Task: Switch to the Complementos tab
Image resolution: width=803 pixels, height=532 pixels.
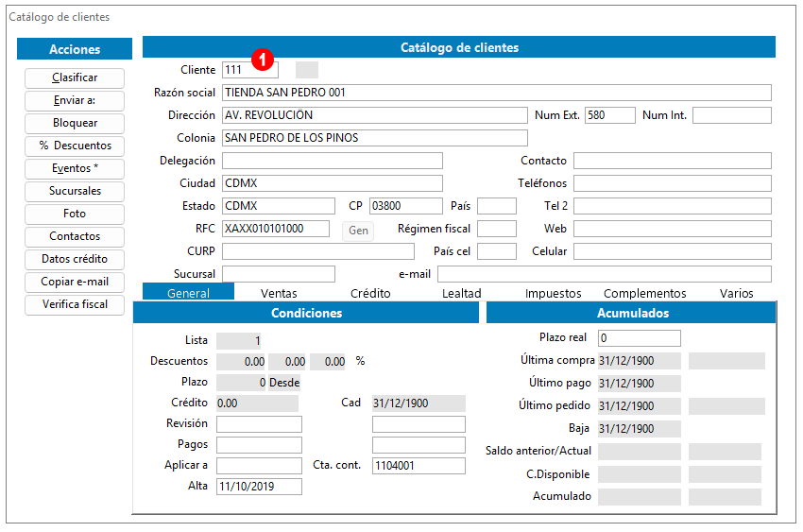Action: [x=644, y=293]
